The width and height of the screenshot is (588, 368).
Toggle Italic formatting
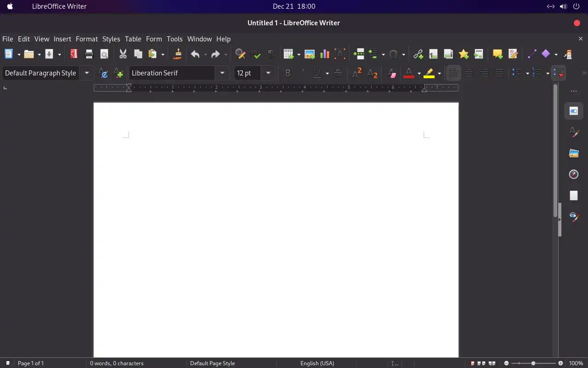(x=303, y=73)
